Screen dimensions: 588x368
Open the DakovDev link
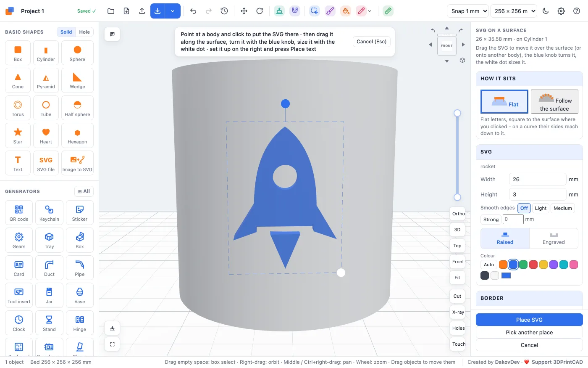click(x=507, y=362)
